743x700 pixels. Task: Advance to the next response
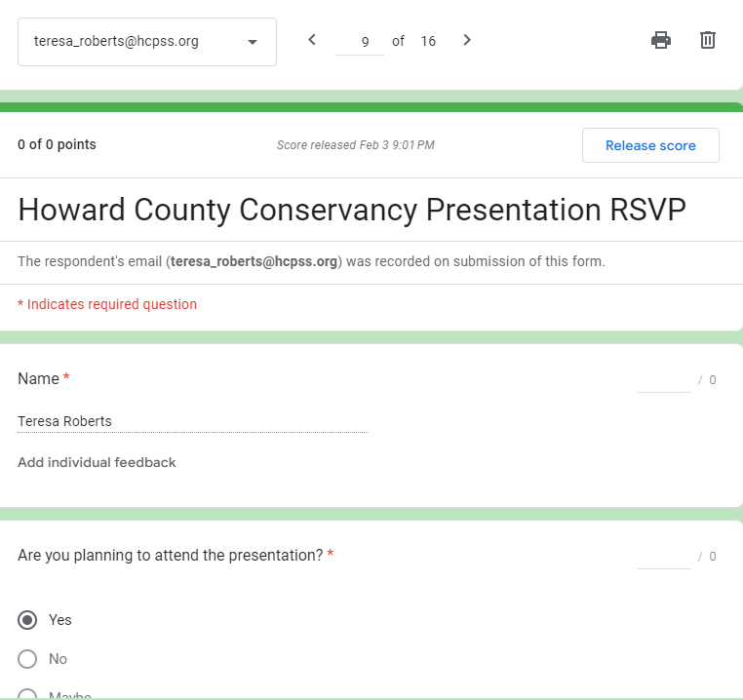click(467, 40)
